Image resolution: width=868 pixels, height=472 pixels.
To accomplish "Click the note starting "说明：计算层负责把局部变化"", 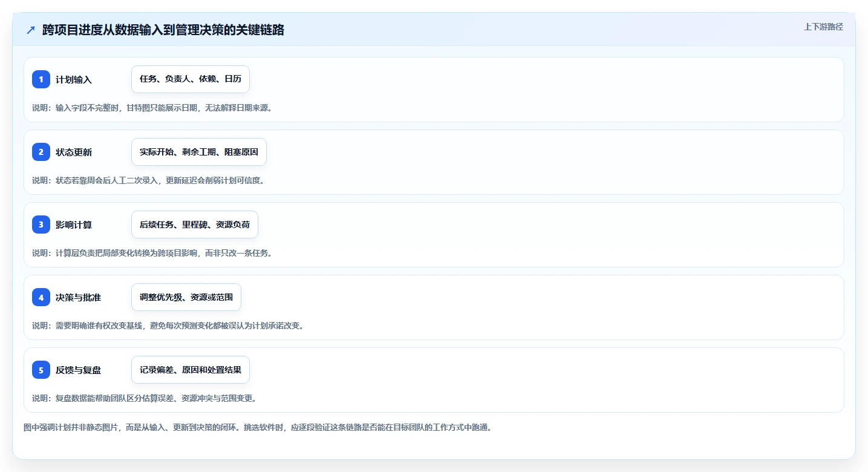I will pyautogui.click(x=152, y=253).
